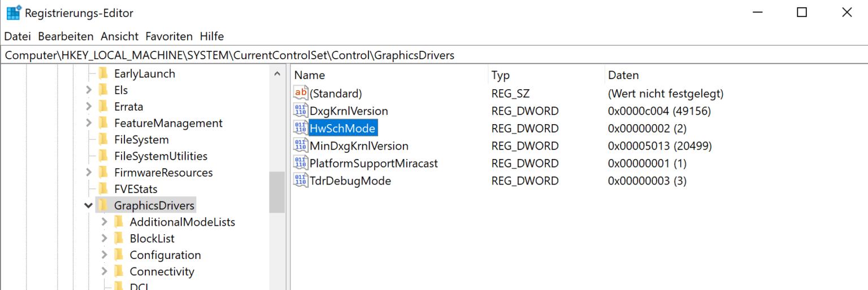Click the (Standard) string value icon

[x=301, y=93]
